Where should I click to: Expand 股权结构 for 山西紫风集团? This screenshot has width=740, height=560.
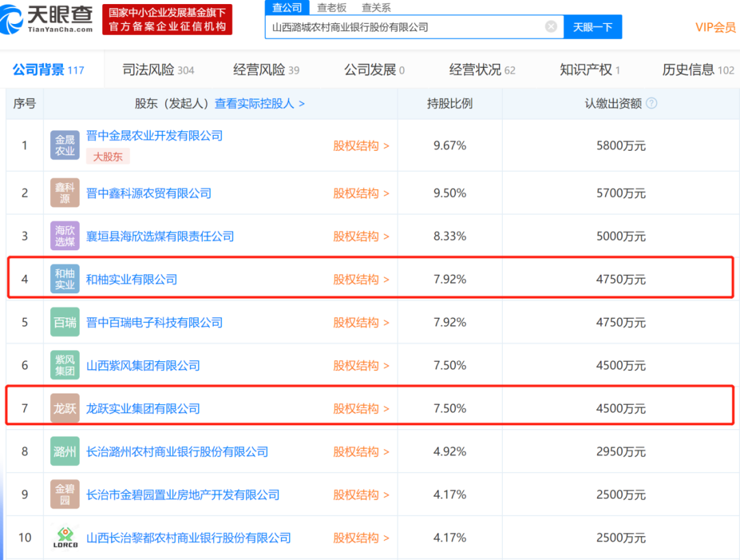click(362, 365)
